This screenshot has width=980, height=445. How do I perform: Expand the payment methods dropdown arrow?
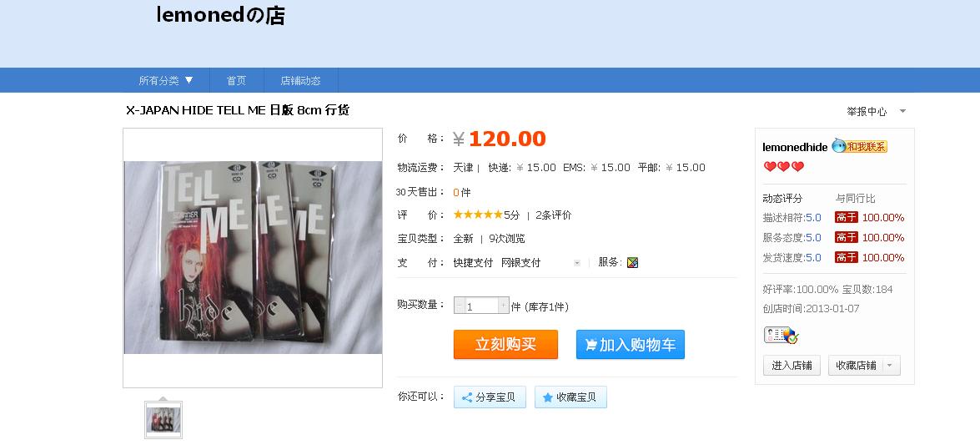point(577,263)
